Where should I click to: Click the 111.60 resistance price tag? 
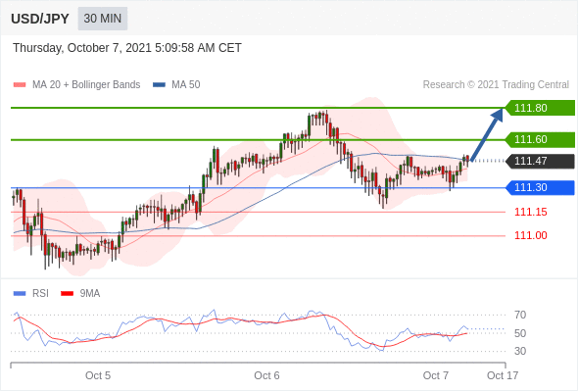pyautogui.click(x=539, y=139)
